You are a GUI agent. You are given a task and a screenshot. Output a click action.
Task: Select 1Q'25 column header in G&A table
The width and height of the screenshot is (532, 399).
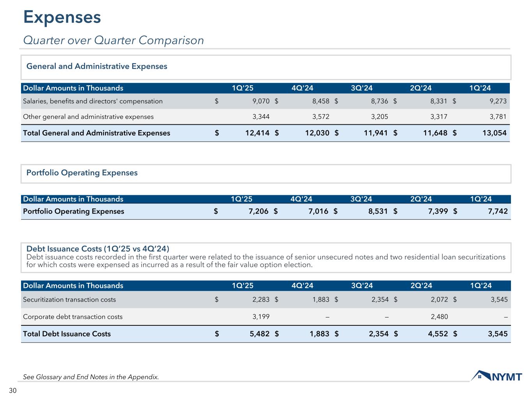[242, 88]
